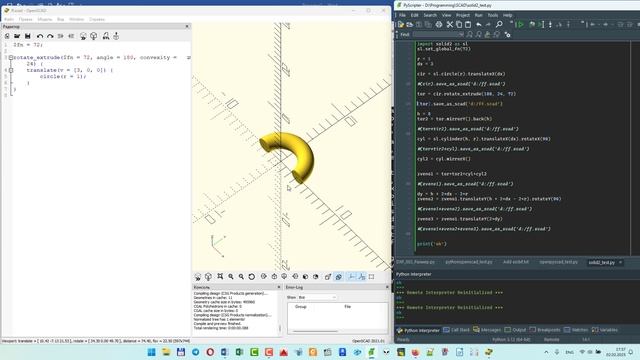The width and height of the screenshot is (640, 360).
Task: Toggle Show Scale Markers in viewport toolbar
Action: tap(362, 277)
